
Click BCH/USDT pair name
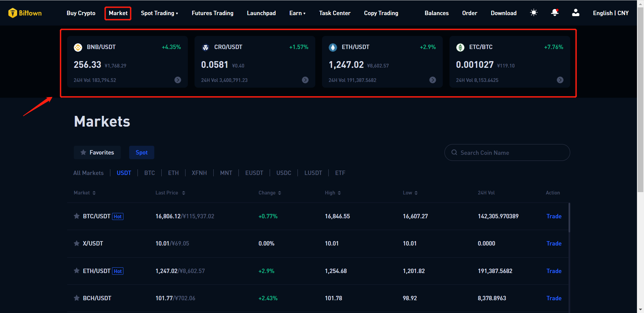[x=97, y=298]
